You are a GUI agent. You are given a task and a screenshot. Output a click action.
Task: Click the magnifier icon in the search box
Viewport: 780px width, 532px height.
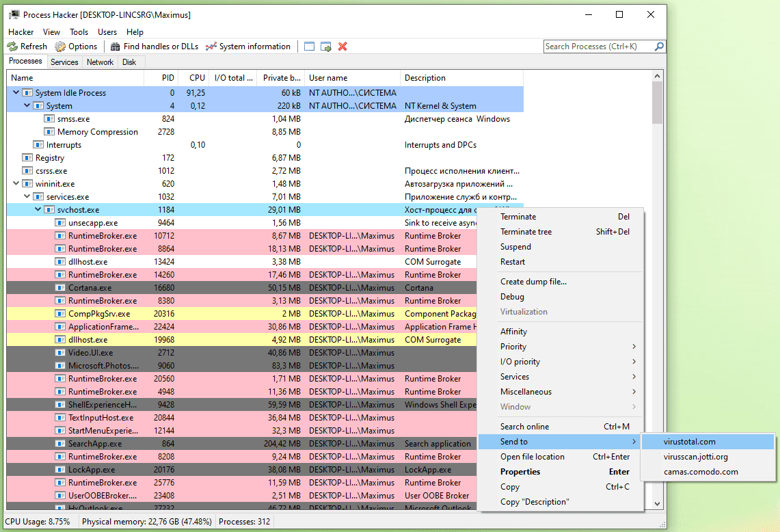coord(659,46)
